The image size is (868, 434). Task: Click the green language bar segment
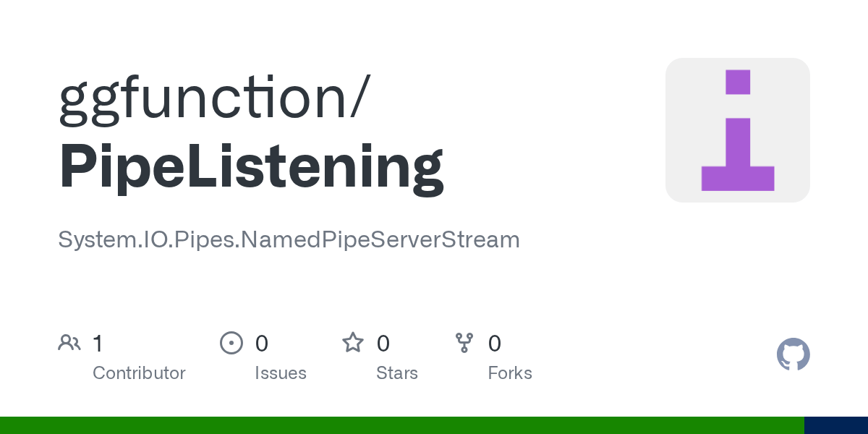[x=402, y=425]
